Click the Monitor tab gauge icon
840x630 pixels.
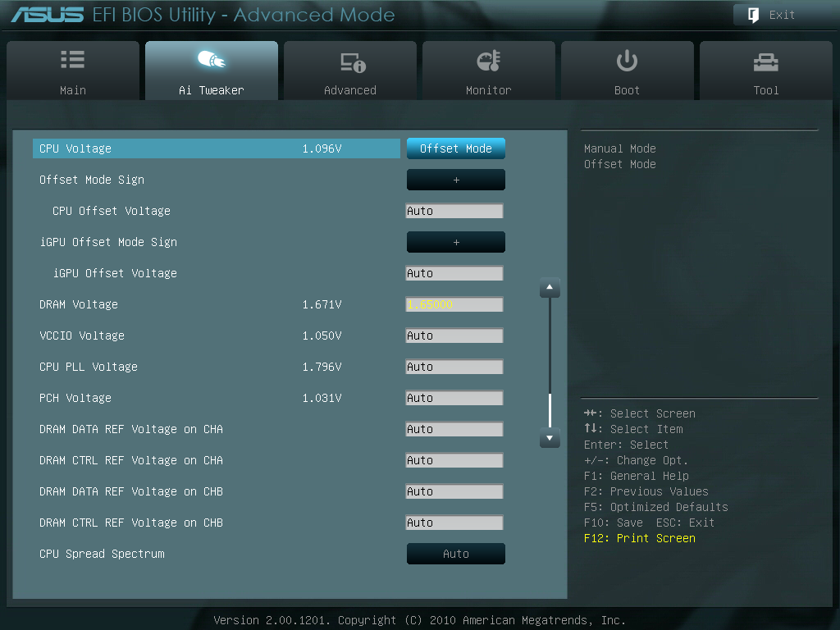[x=489, y=61]
